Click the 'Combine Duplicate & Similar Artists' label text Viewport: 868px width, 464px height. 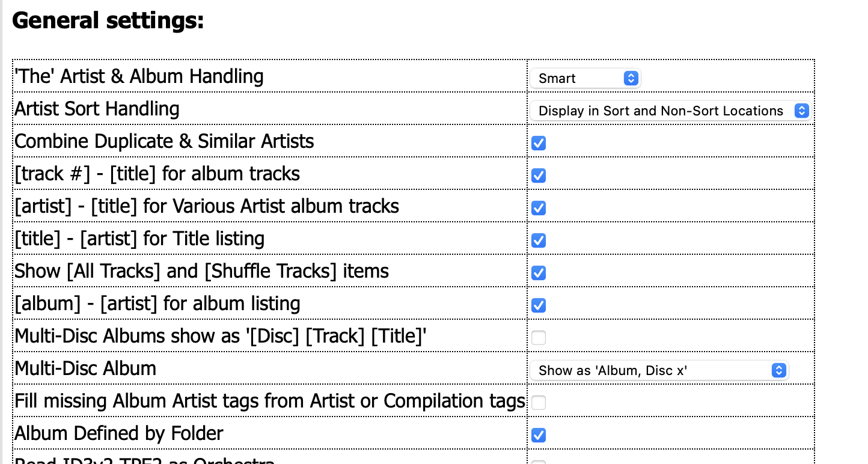164,141
